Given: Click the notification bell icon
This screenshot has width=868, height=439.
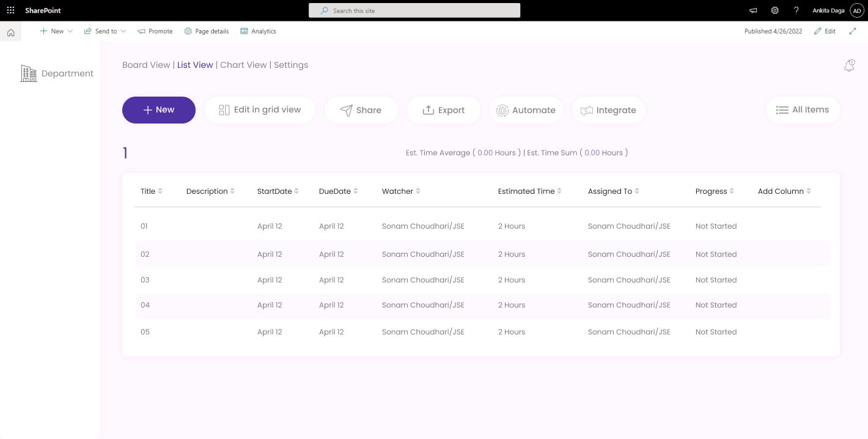Looking at the screenshot, I should coord(849,66).
